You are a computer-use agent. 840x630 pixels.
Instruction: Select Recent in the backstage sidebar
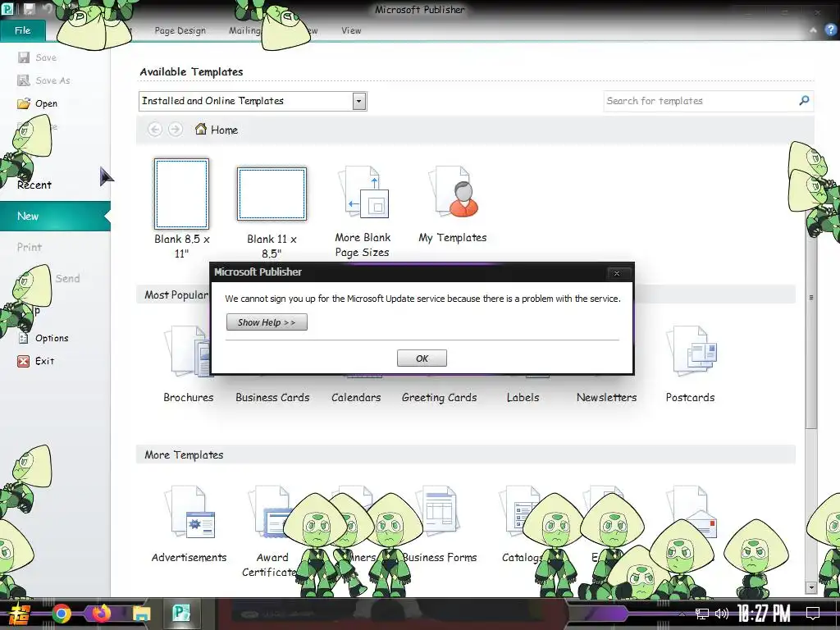coord(34,185)
